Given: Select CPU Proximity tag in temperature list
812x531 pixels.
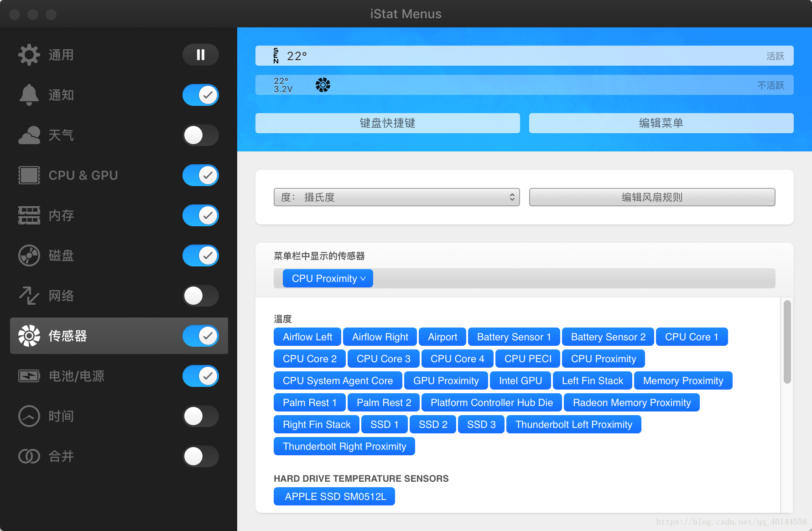Looking at the screenshot, I should tap(604, 359).
